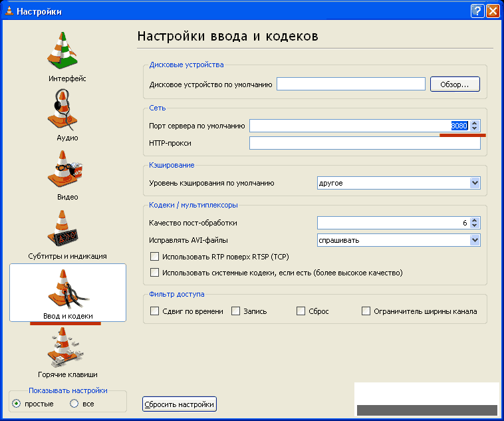Click the Кэширование group title
The width and height of the screenshot is (504, 421).
pos(172,165)
